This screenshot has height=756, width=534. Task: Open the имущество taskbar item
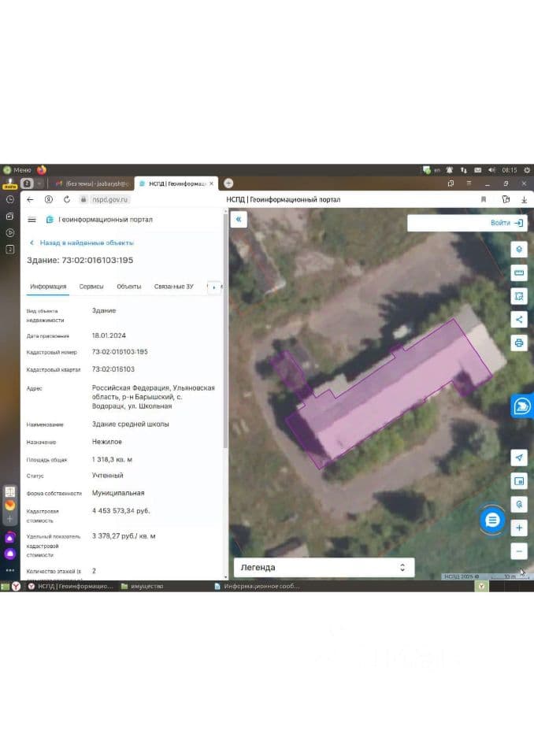[x=143, y=586]
